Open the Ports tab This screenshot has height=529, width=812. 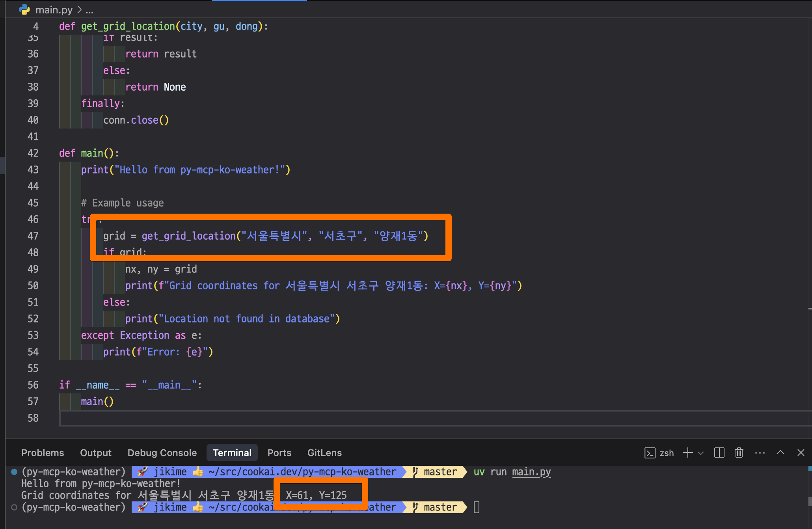[279, 453]
